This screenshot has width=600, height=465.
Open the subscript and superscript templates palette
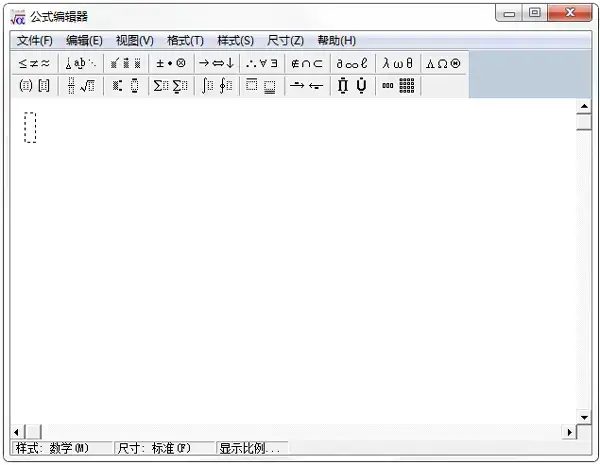pyautogui.click(x=126, y=86)
